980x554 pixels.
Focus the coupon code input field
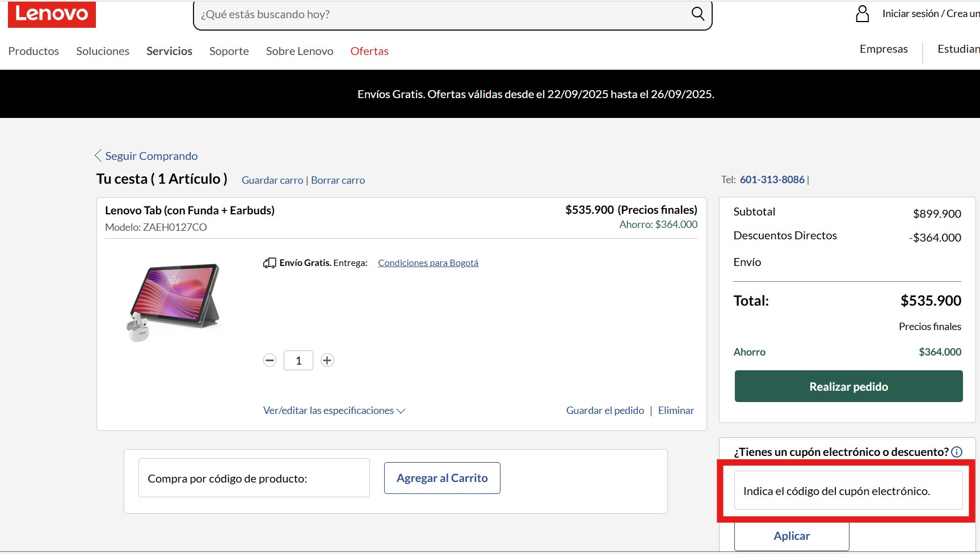(x=848, y=491)
